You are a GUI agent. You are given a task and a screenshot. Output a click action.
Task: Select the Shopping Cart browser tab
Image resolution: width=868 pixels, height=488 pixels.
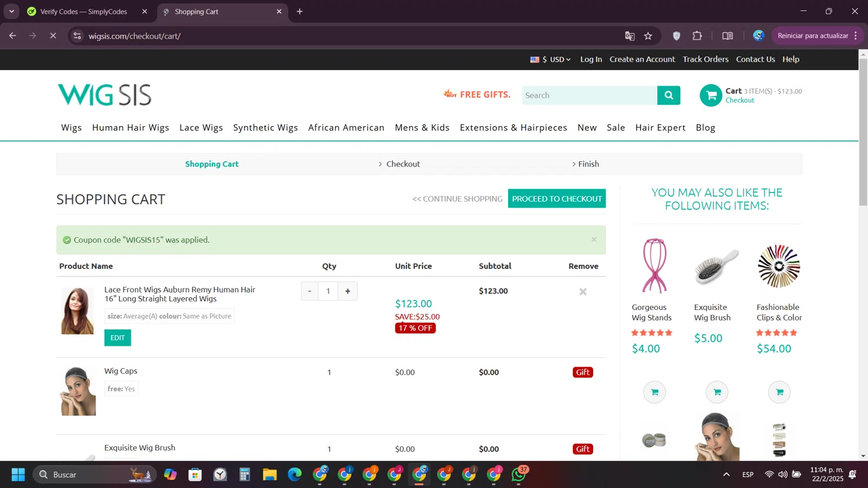click(222, 12)
